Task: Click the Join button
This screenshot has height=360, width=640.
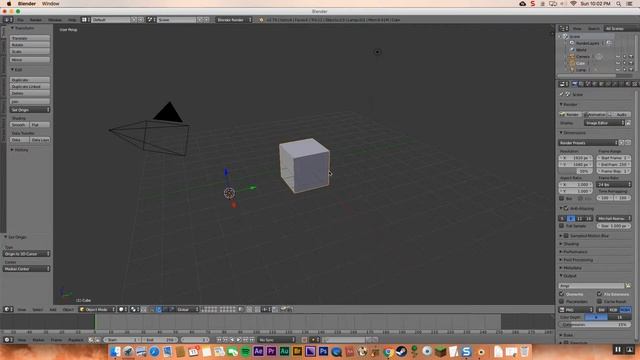Action: point(30,101)
